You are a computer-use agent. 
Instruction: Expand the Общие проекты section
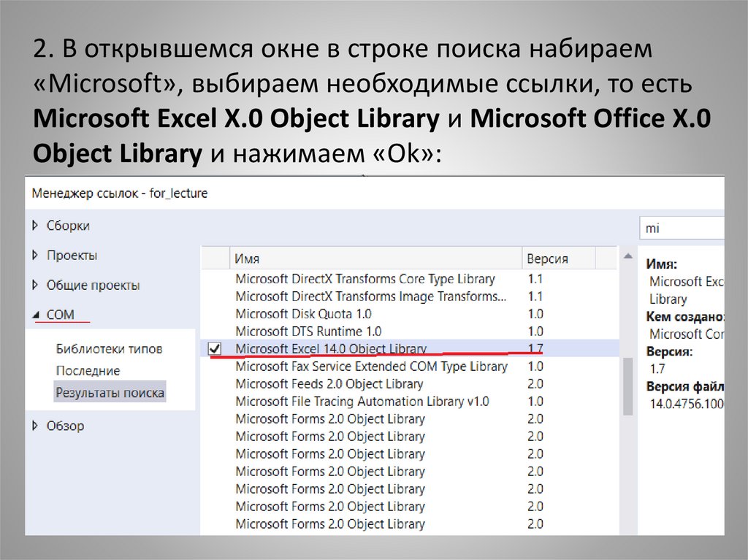click(x=35, y=285)
